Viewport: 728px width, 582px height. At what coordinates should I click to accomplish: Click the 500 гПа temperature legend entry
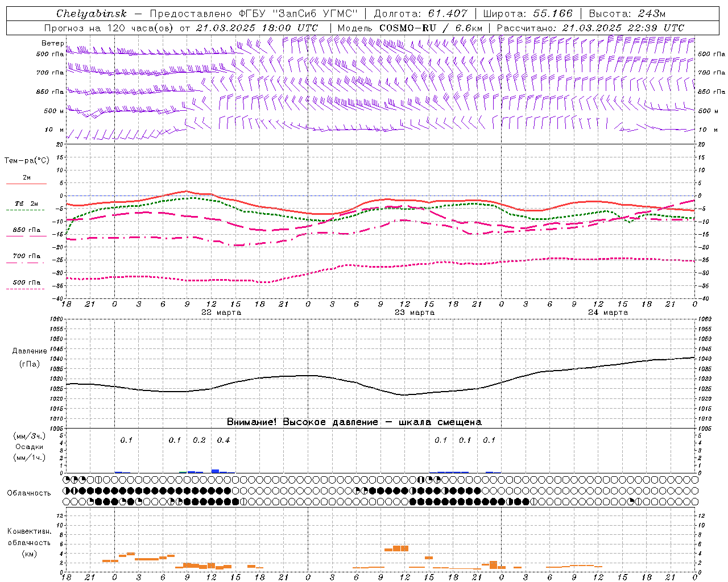pos(26,282)
